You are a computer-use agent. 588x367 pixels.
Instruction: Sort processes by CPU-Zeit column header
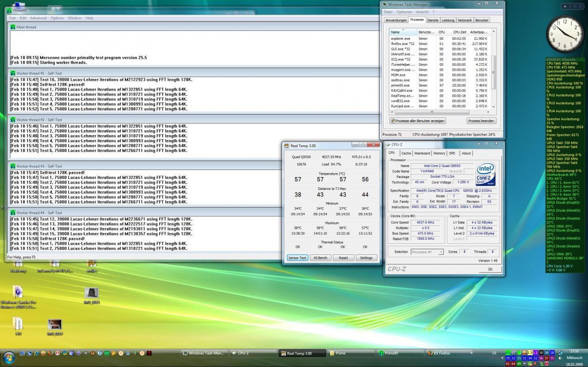(x=458, y=32)
